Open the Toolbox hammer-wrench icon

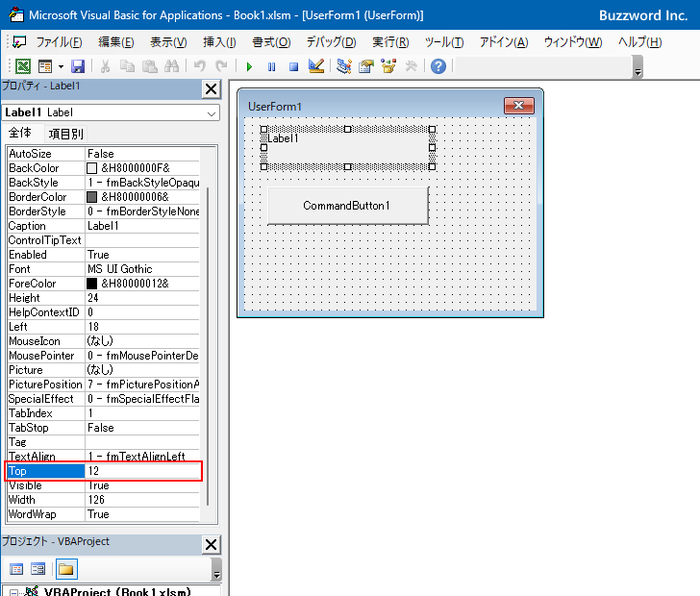pos(411,66)
